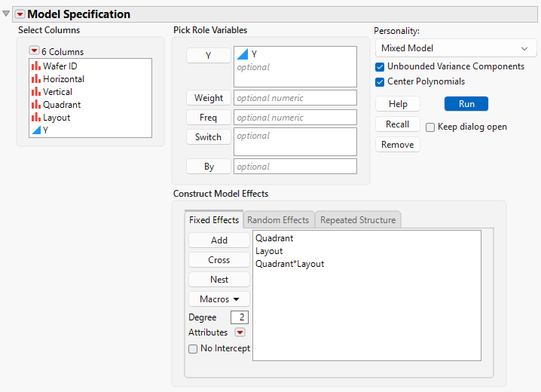Click the Weight optional numeric field
541x392 pixels.
tap(295, 98)
